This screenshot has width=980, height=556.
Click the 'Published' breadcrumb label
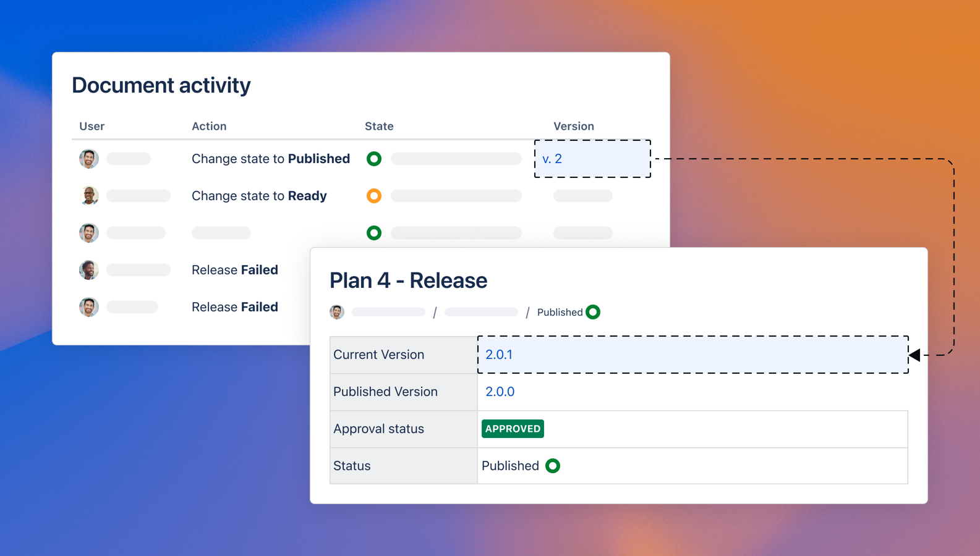(x=560, y=312)
